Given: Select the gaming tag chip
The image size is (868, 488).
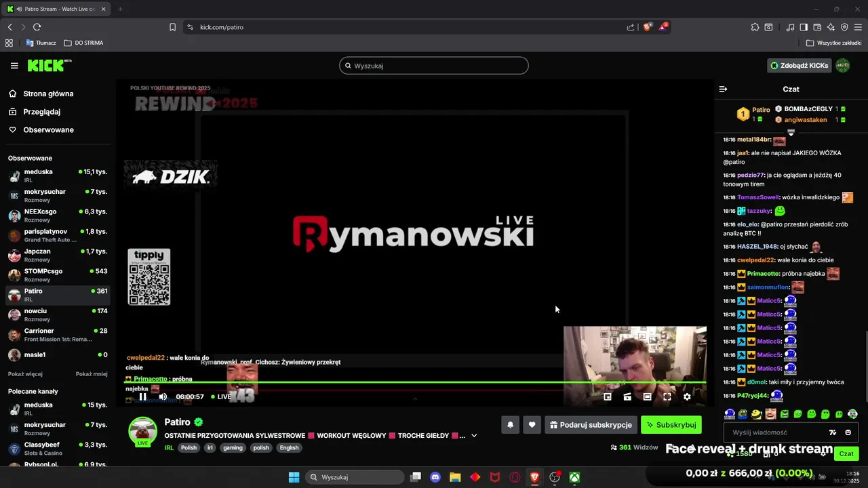Looking at the screenshot, I should [233, 447].
